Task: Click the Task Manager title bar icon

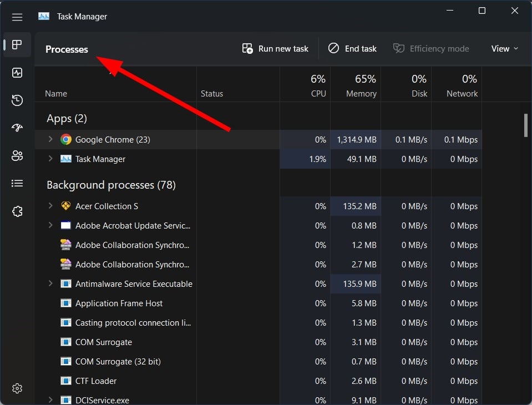Action: click(x=44, y=16)
